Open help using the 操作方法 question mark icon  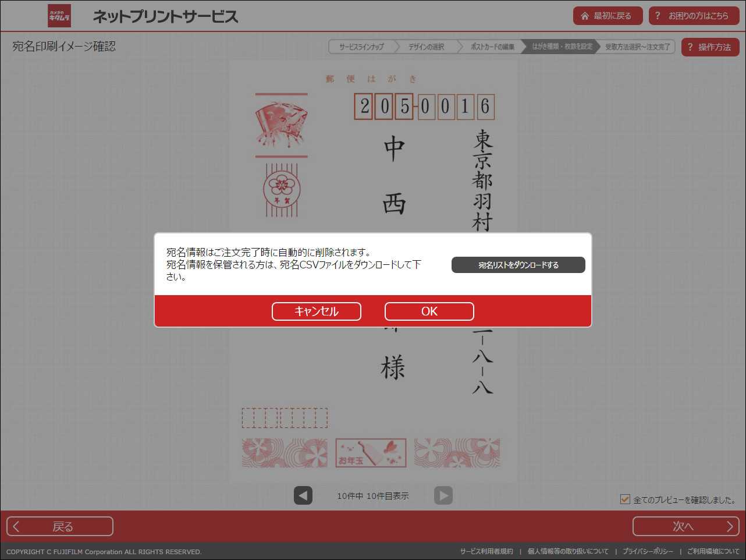(x=692, y=47)
